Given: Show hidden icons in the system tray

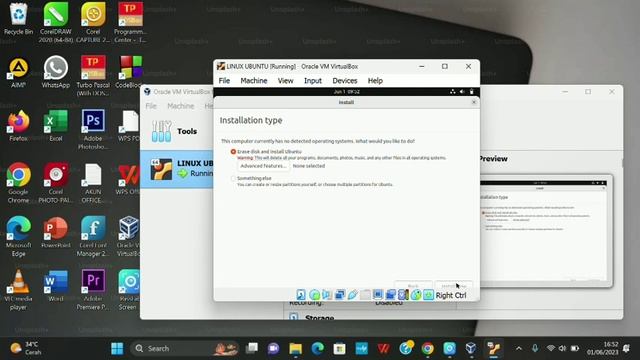Looking at the screenshot, I should (x=519, y=349).
